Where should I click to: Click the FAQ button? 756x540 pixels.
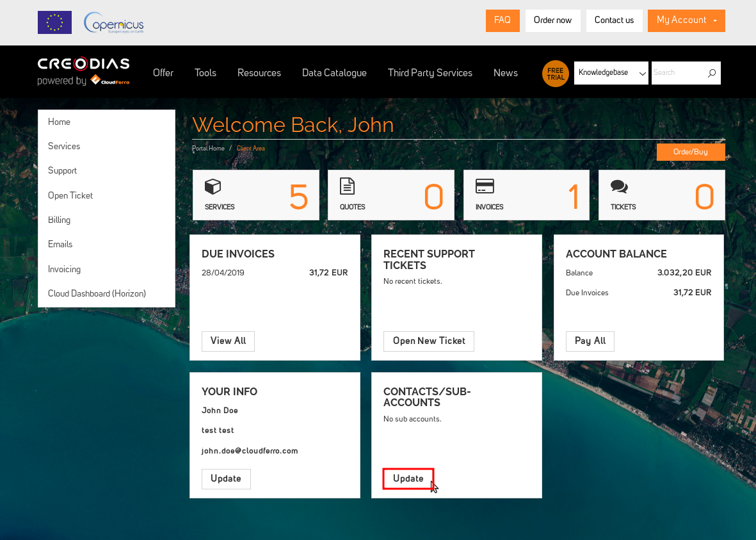(503, 20)
